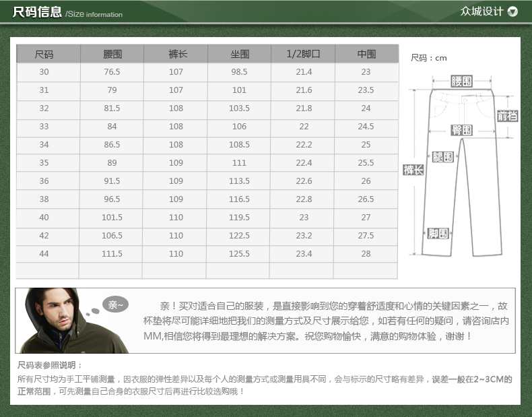The width and height of the screenshot is (532, 417).
Task: Click the 尺码：cm unit label
Action: 429,58
